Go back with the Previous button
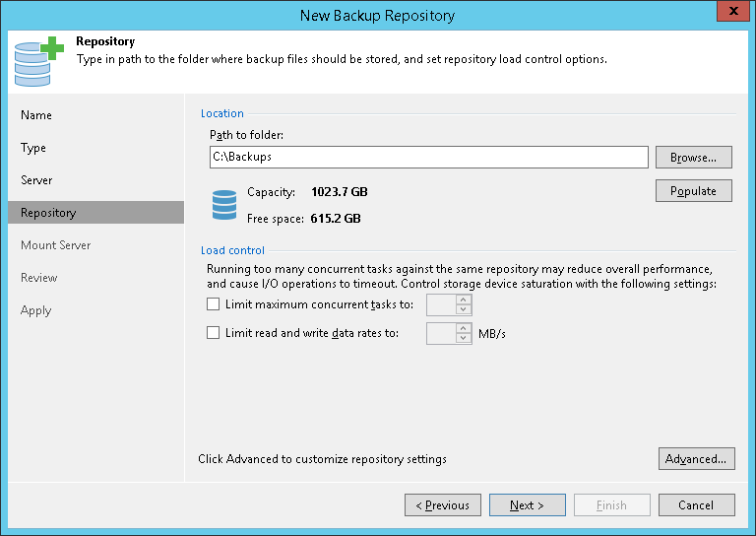The width and height of the screenshot is (756, 536). (x=443, y=505)
